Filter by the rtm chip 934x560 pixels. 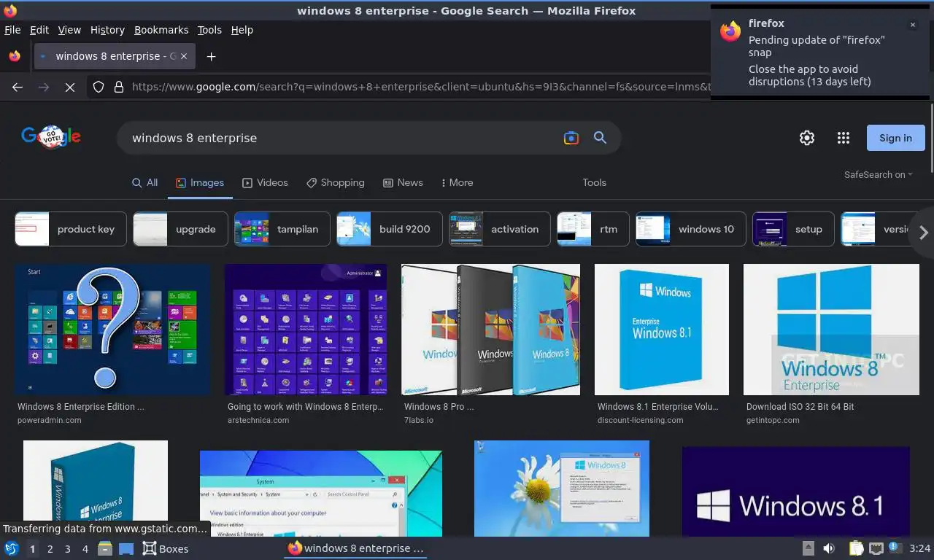(x=593, y=229)
